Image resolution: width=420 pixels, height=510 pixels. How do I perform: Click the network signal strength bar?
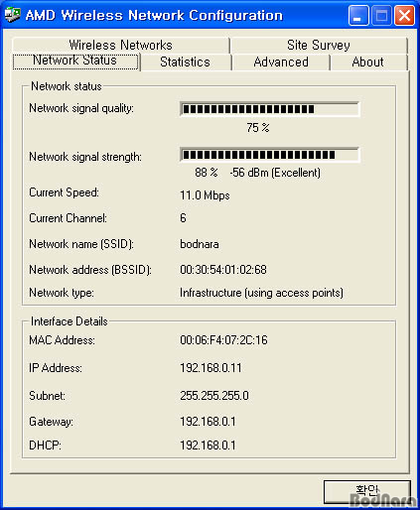269,155
